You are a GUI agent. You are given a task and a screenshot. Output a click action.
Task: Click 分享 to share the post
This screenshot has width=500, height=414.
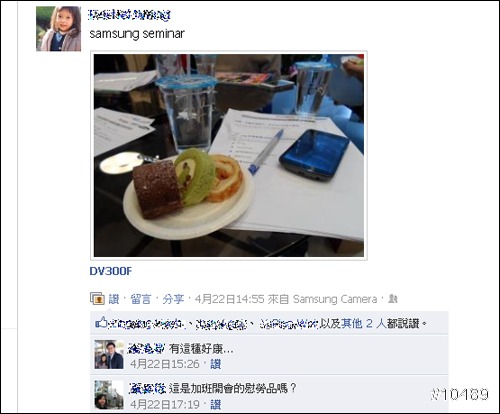pyautogui.click(x=173, y=299)
